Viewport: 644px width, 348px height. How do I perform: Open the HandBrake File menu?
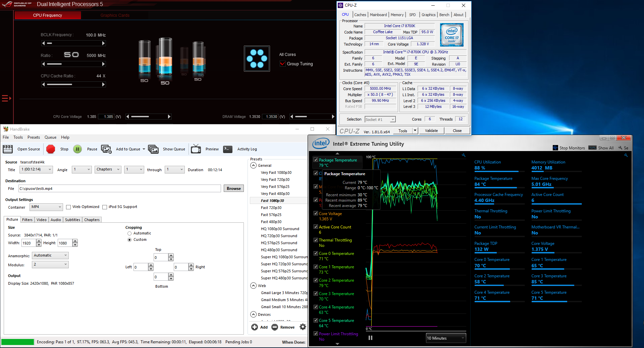click(x=6, y=137)
